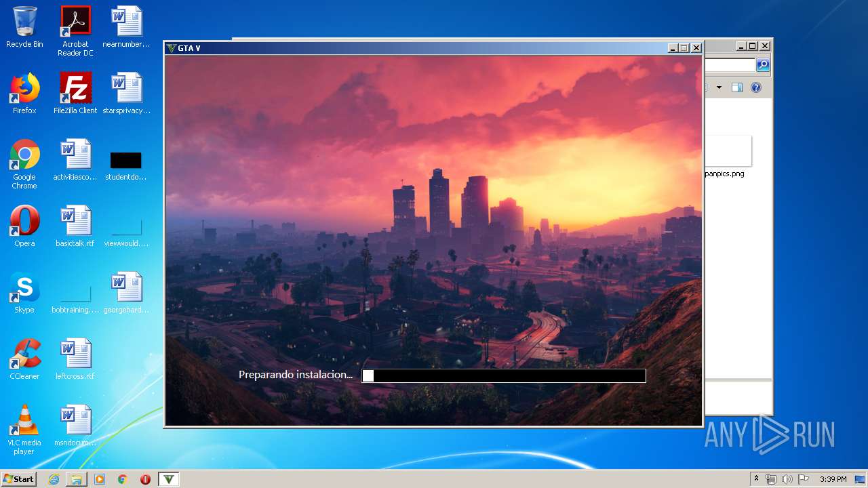
Task: Select the msndocum Word document icon
Action: [75, 426]
